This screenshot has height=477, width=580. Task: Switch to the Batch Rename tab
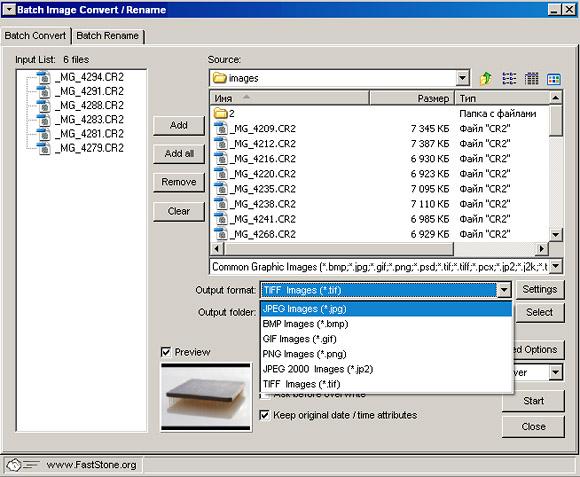pos(107,36)
